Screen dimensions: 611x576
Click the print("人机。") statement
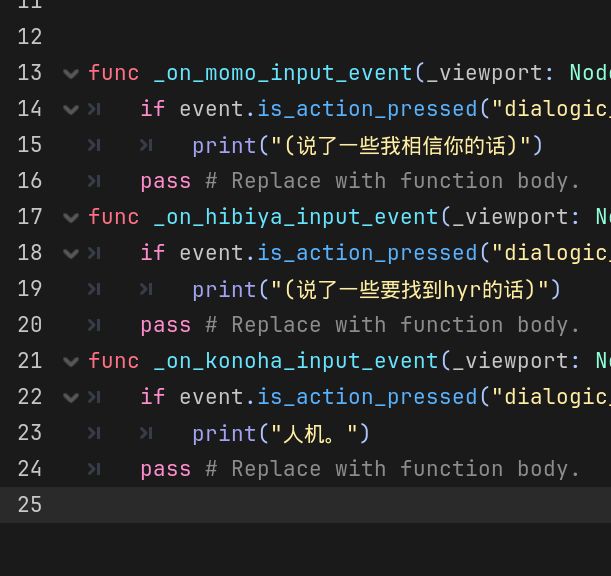pyautogui.click(x=281, y=434)
